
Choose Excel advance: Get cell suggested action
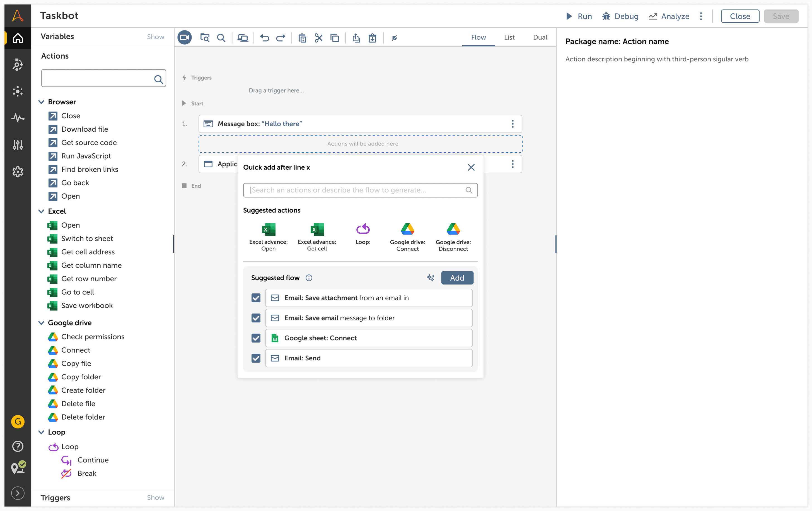[317, 237]
